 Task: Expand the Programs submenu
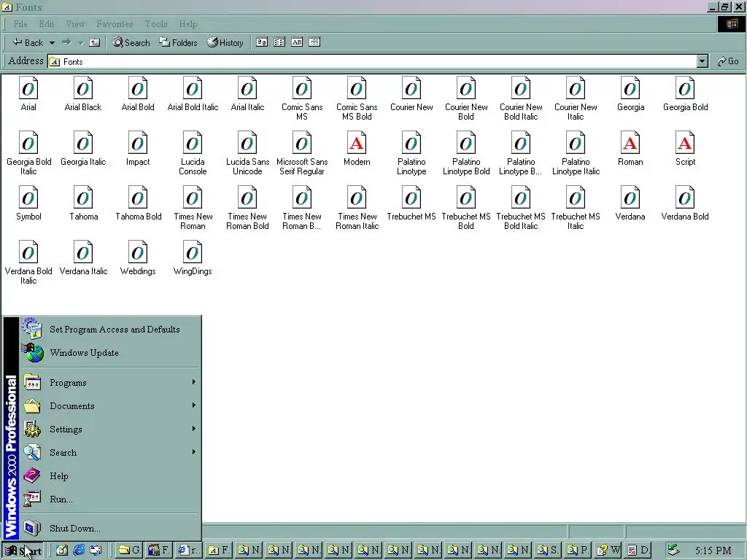(109, 382)
